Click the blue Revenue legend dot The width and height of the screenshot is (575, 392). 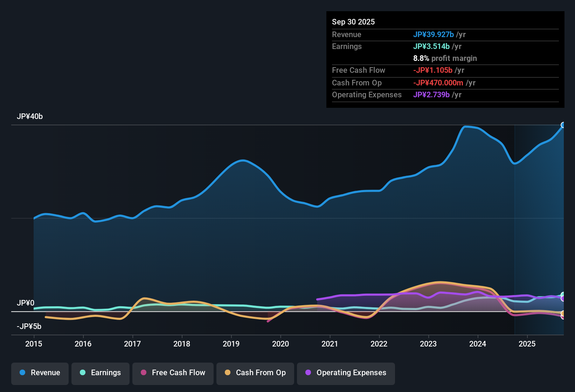[22, 373]
